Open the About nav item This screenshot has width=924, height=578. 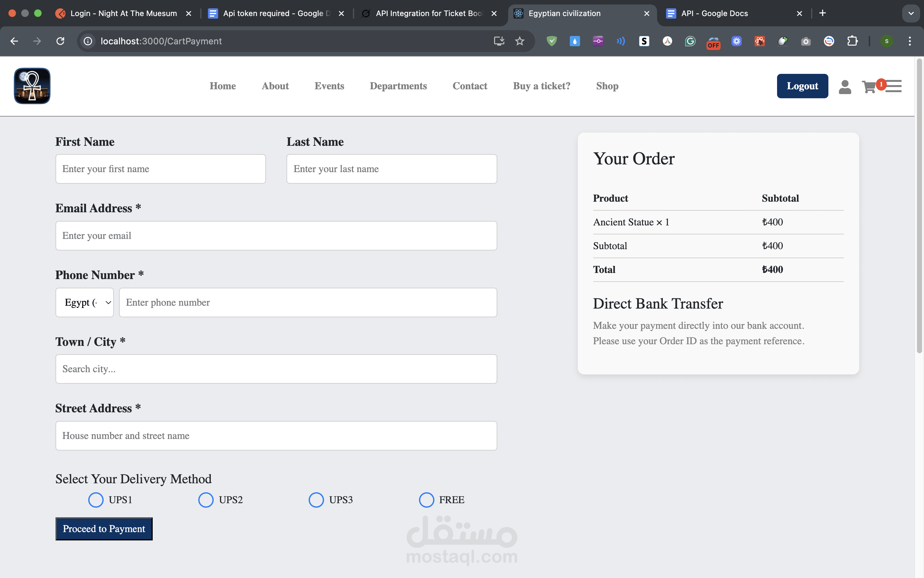tap(275, 86)
